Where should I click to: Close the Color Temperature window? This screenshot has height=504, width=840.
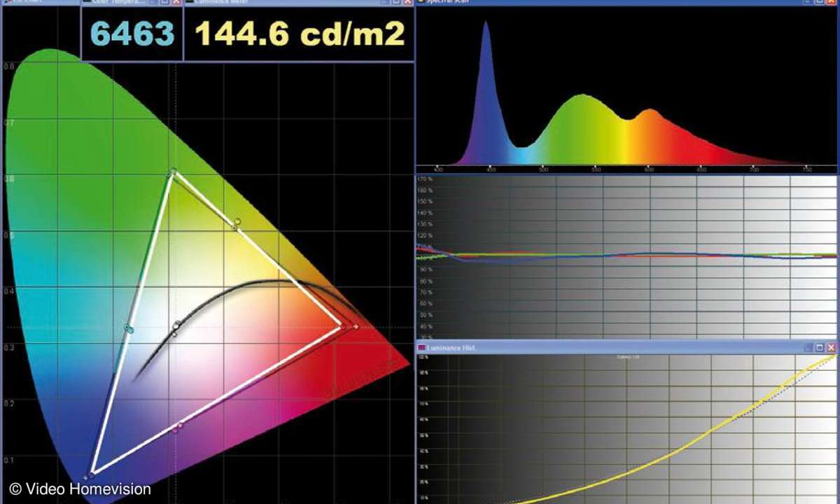(x=176, y=2)
